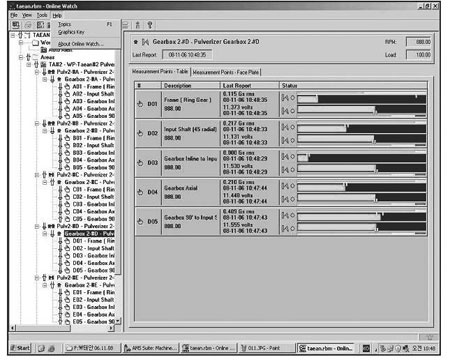Select D03 - Gearbox Inline tree item
The height and width of the screenshot is (364, 450).
[94, 256]
